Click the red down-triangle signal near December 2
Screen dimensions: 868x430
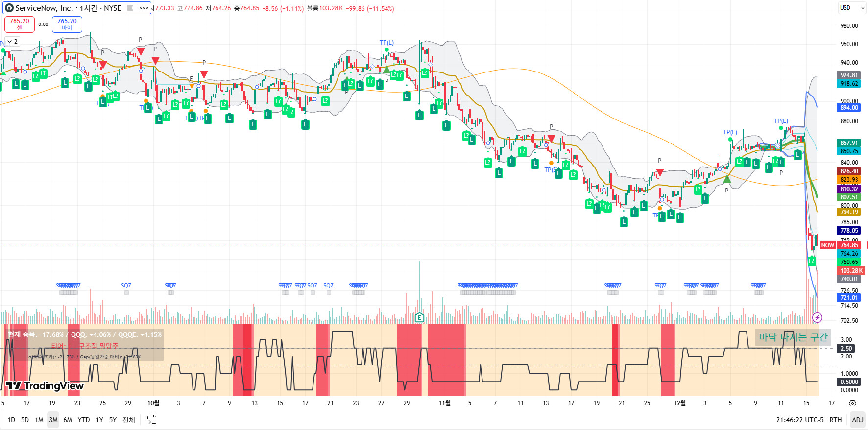click(x=660, y=172)
